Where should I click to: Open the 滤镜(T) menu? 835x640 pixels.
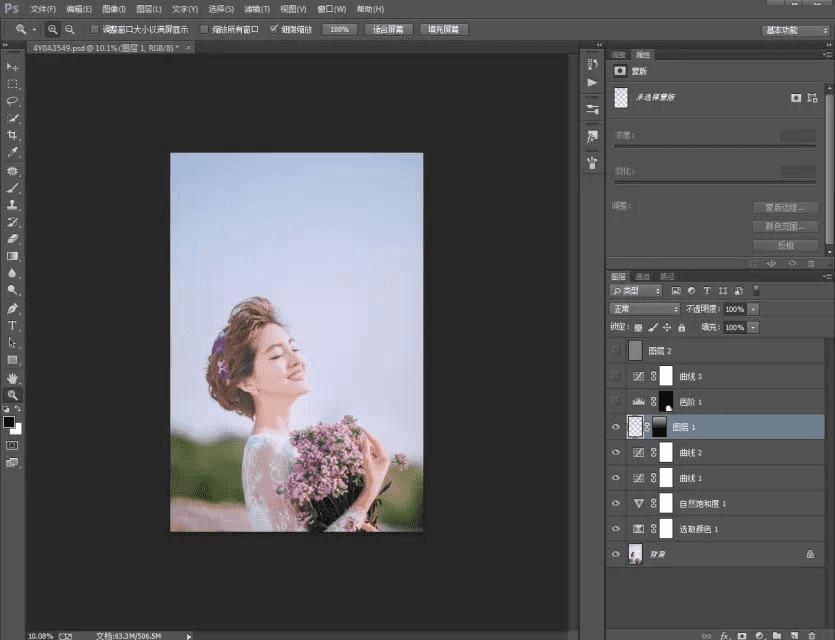257,9
